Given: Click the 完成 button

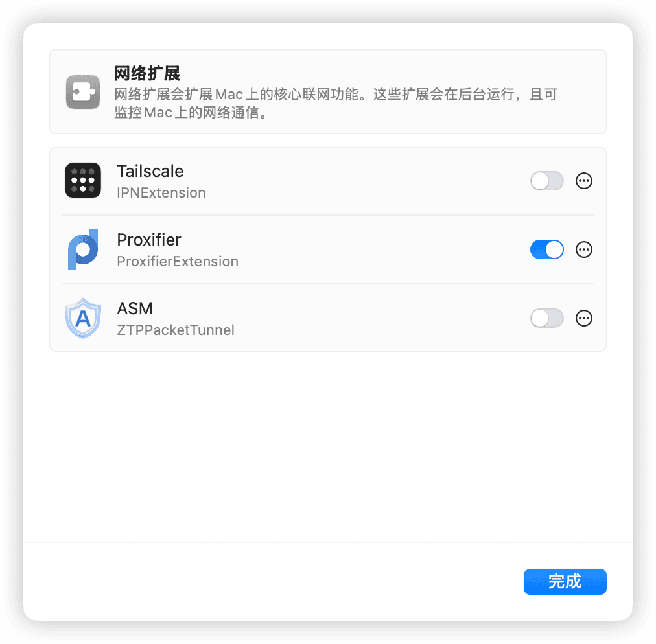Looking at the screenshot, I should (x=565, y=582).
